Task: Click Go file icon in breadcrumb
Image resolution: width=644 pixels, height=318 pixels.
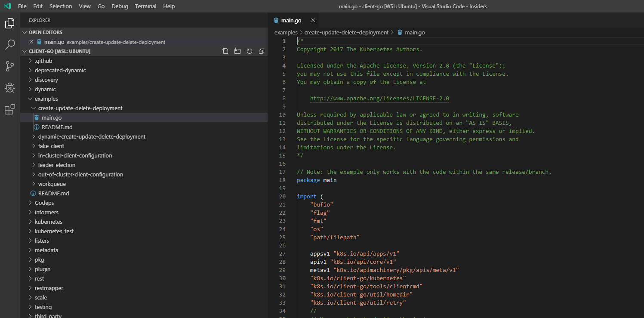Action: click(400, 32)
